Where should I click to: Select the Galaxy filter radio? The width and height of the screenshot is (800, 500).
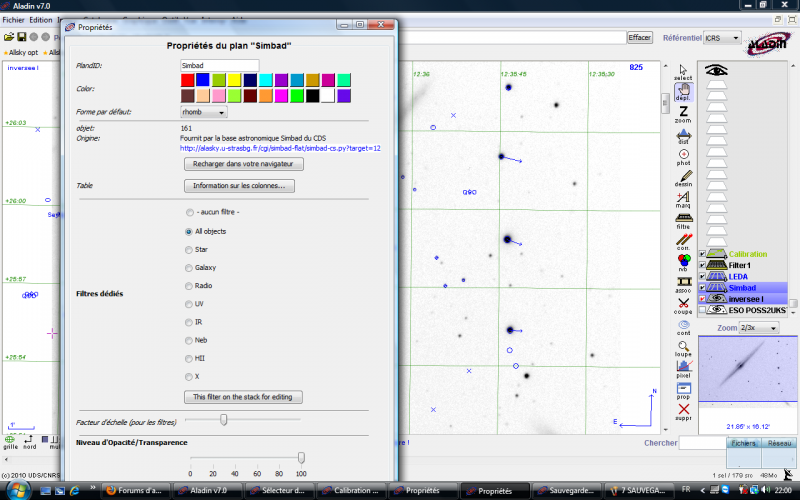tap(189, 268)
